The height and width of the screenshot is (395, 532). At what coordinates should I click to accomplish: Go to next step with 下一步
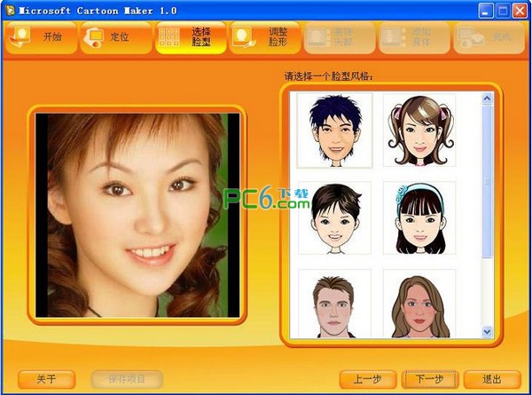[x=430, y=379]
